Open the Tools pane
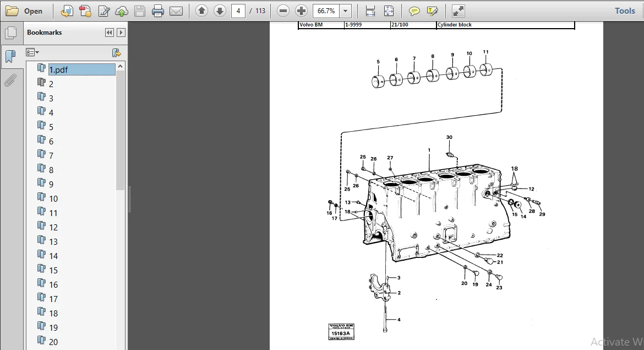The height and width of the screenshot is (350, 644). 625,11
